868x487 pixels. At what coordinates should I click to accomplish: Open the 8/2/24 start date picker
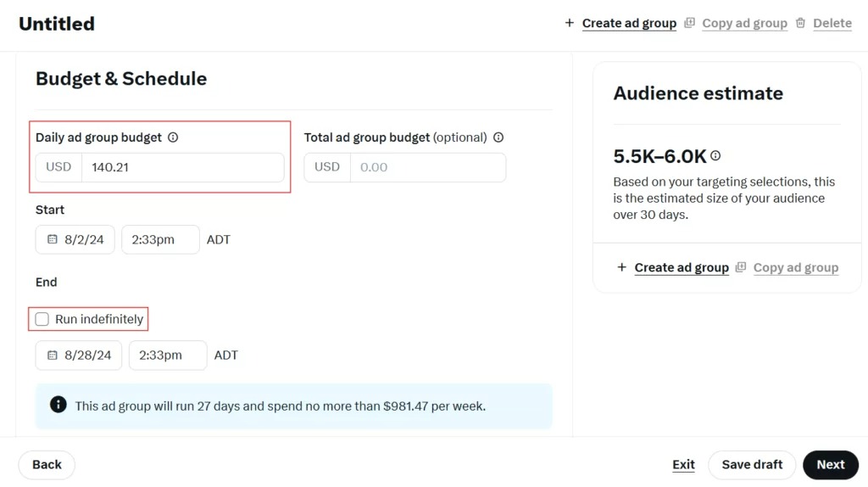pos(83,239)
